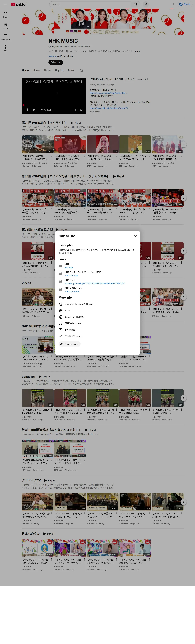Screen dimensions: 195x644
Task: Click the chevron icon beside the player gear
Action: click(x=75, y=110)
